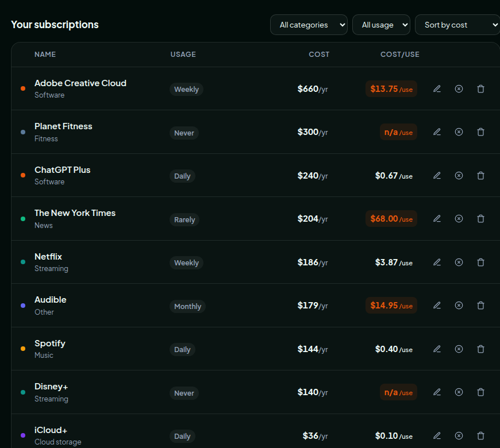Click the Never usage badge for Planet Fitness
Viewport: 500px width, 448px height.
pyautogui.click(x=184, y=133)
